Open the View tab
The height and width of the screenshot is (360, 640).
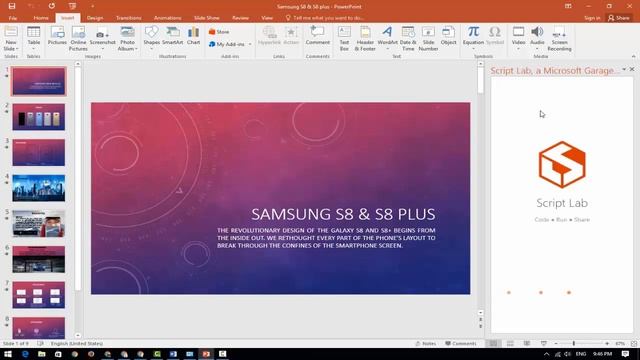click(x=267, y=18)
